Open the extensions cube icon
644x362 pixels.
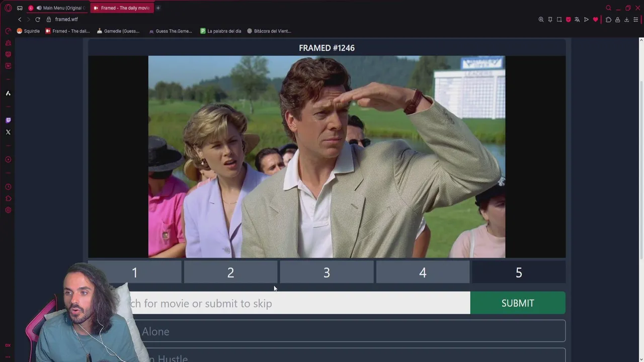click(x=608, y=20)
